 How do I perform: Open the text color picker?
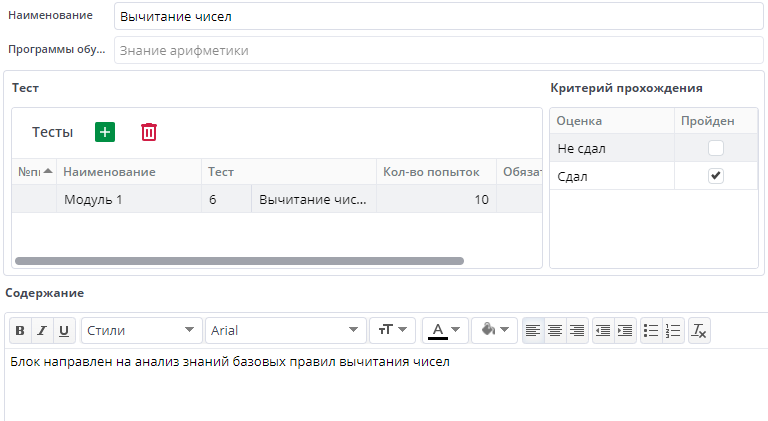[x=445, y=330]
